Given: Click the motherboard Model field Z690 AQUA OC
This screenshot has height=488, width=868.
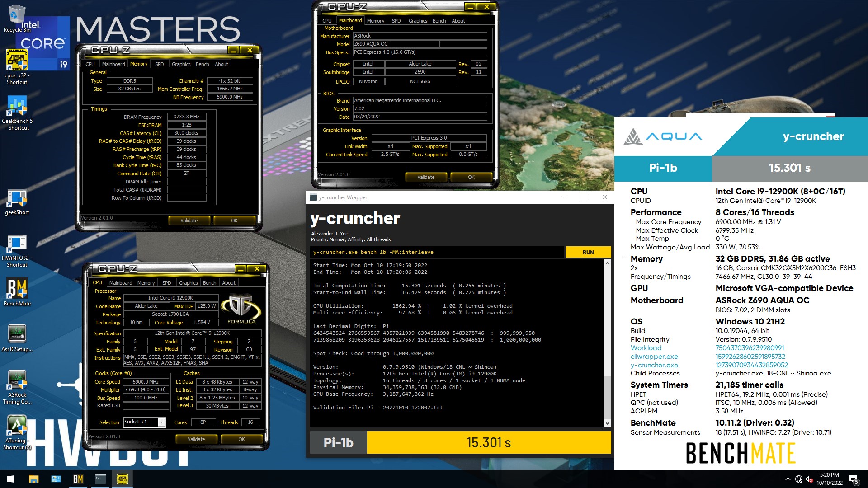Looking at the screenshot, I should tap(396, 44).
